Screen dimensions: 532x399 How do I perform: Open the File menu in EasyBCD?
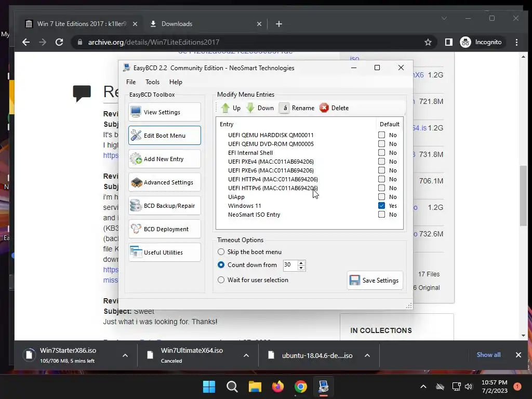(131, 82)
